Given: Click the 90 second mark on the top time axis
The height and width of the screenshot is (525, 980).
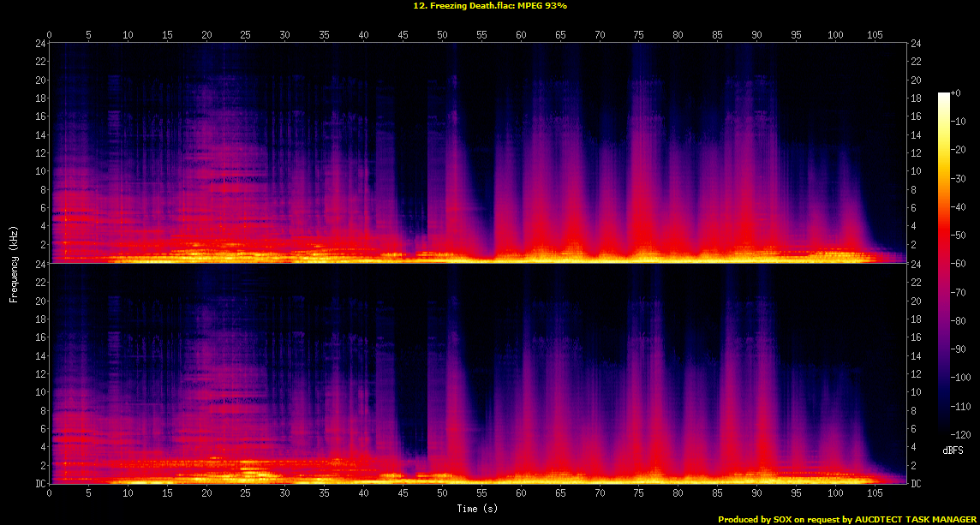Looking at the screenshot, I should click(756, 34).
